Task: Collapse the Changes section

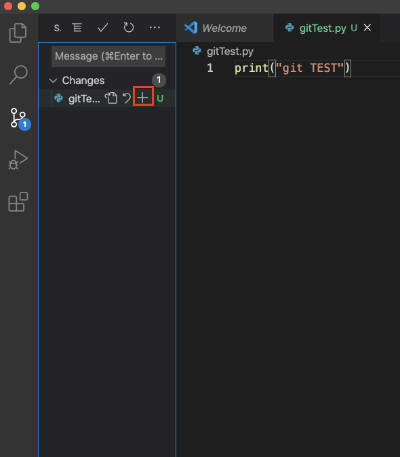Action: pos(53,80)
